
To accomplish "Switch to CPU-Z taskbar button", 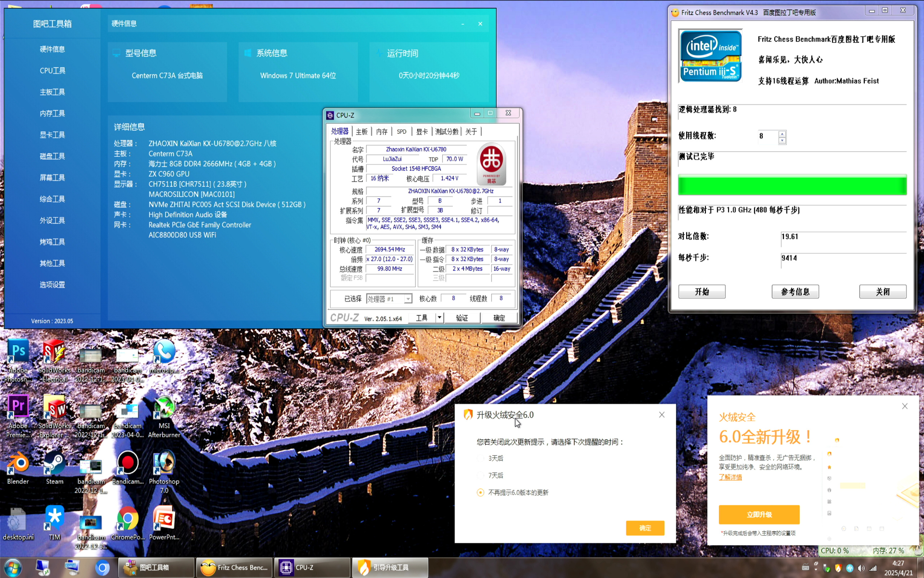I will coord(312,567).
